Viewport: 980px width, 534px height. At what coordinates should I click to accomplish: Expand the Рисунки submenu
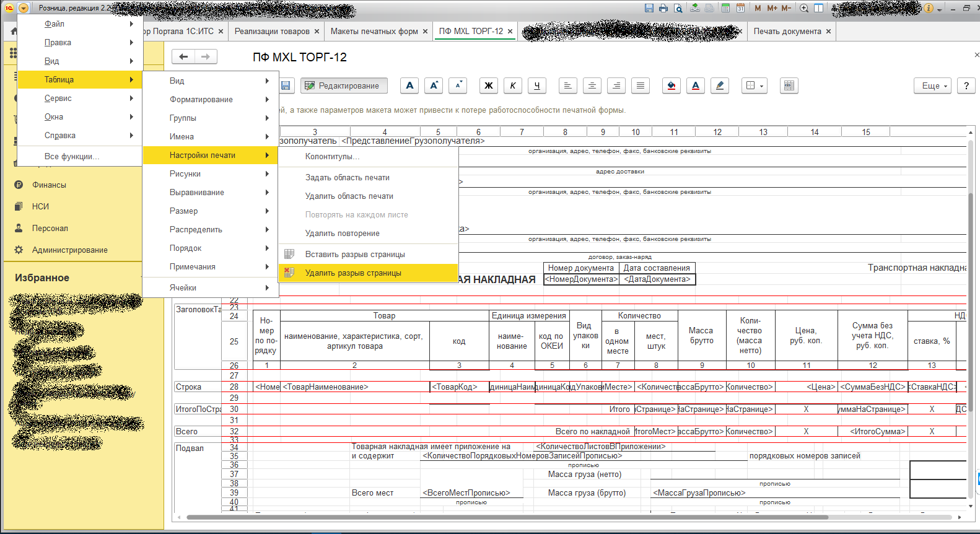click(x=211, y=173)
